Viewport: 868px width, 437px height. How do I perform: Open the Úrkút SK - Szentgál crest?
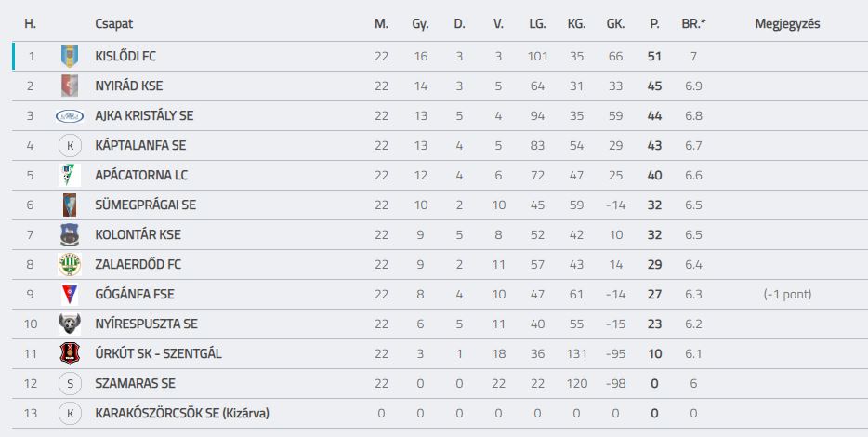pos(70,353)
